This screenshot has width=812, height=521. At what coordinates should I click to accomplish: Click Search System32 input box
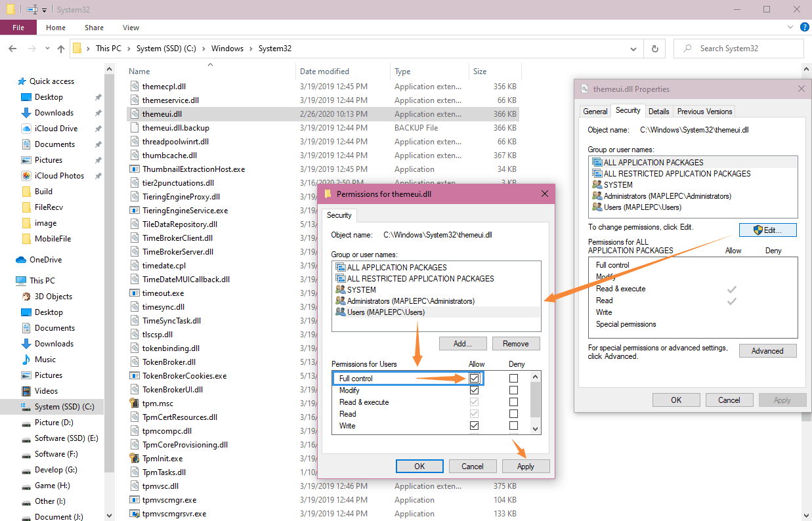[739, 49]
